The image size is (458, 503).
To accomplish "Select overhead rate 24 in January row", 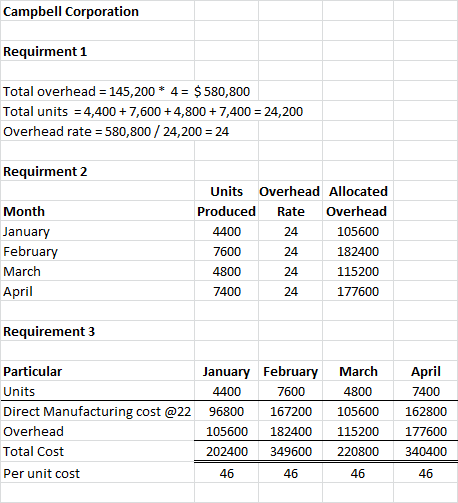I will pos(291,232).
